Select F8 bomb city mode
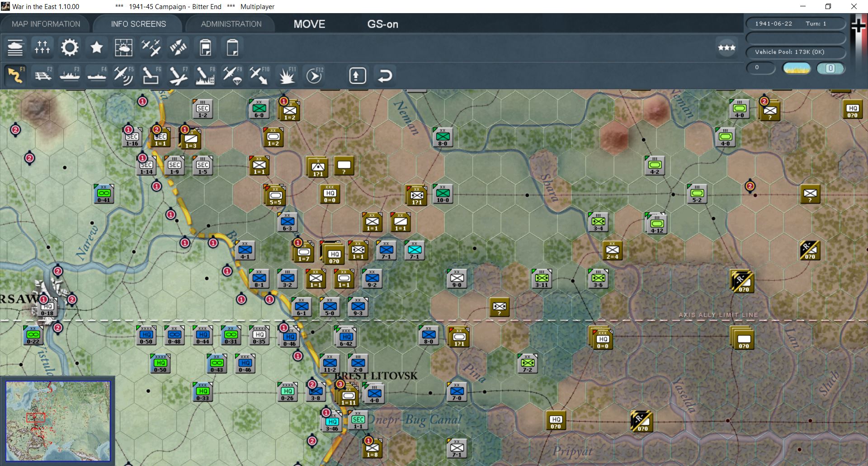Screen dimensions: 868x466 tap(205, 76)
